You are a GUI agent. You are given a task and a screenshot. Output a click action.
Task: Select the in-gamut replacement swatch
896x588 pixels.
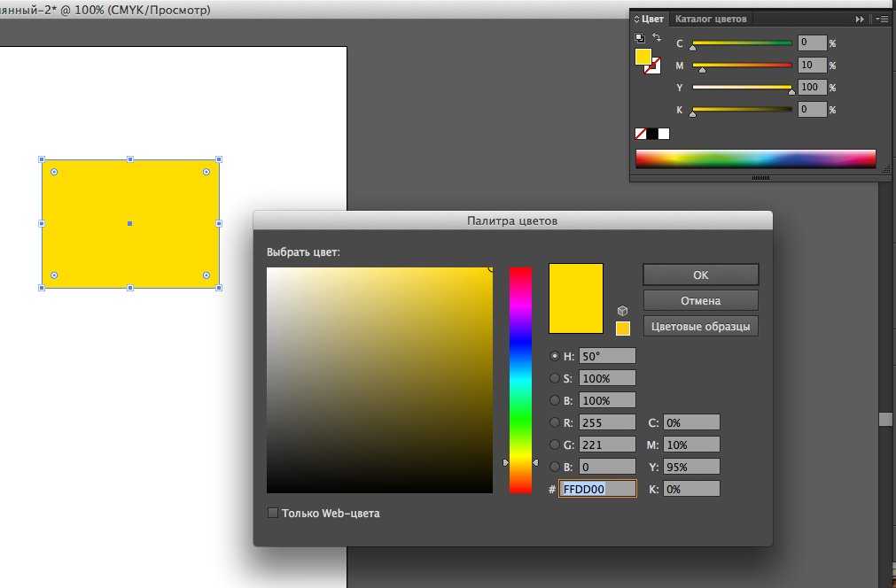pos(623,329)
